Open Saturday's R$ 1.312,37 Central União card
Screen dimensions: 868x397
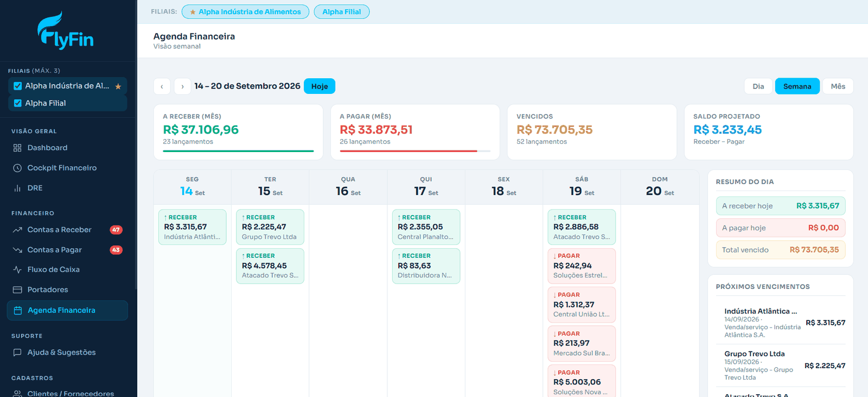(x=582, y=305)
